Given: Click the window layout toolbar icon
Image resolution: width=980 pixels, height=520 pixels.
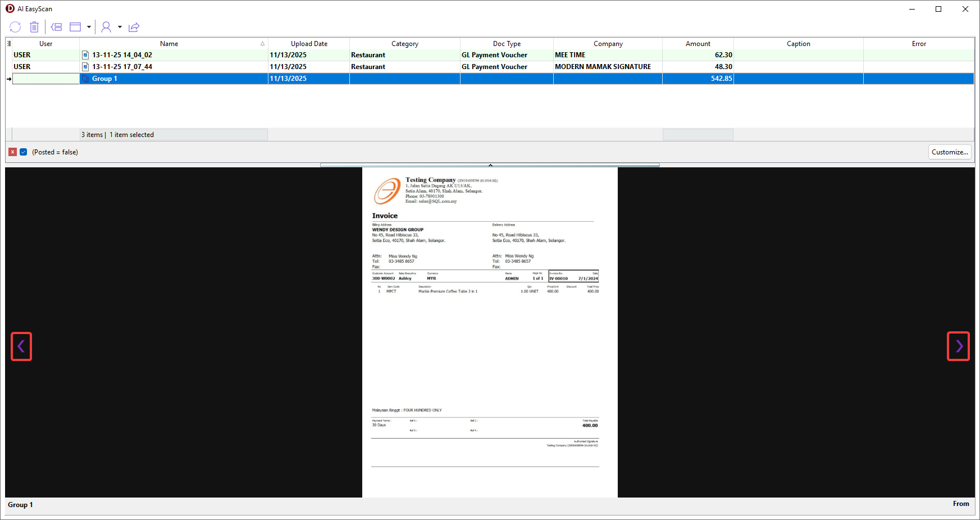Looking at the screenshot, I should click(75, 27).
